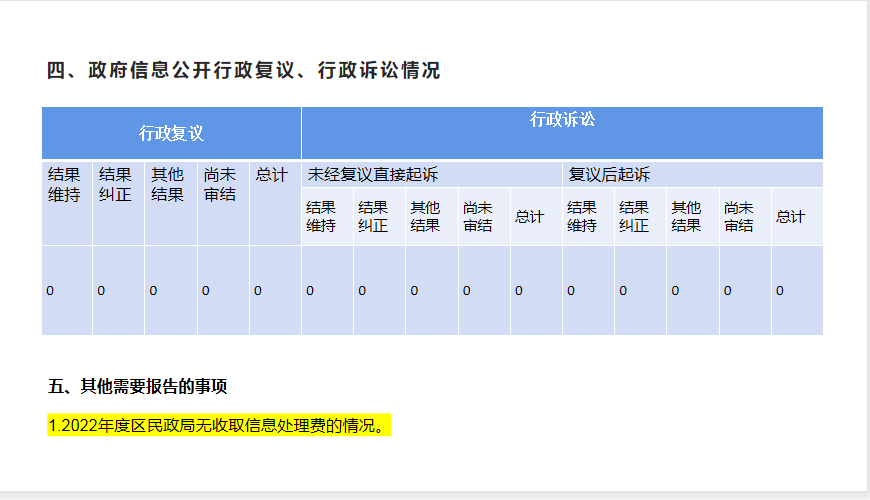Viewport: 870px width, 500px height.
Task: Pick 结果维持 under 复议后起诉
Action: point(589,216)
